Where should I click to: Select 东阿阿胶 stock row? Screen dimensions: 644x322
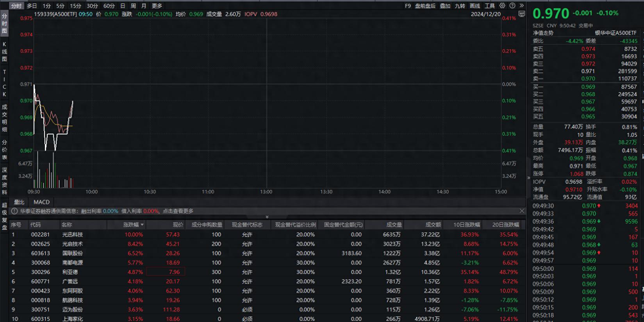coord(268,291)
